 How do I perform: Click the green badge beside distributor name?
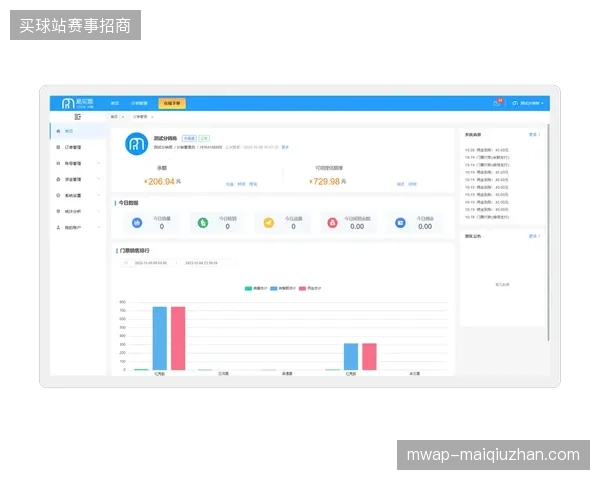point(204,138)
